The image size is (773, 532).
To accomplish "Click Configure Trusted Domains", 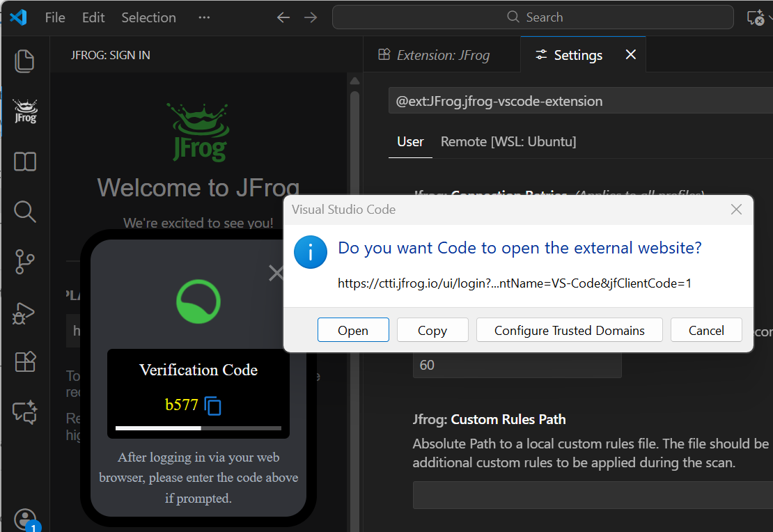I will 569,330.
